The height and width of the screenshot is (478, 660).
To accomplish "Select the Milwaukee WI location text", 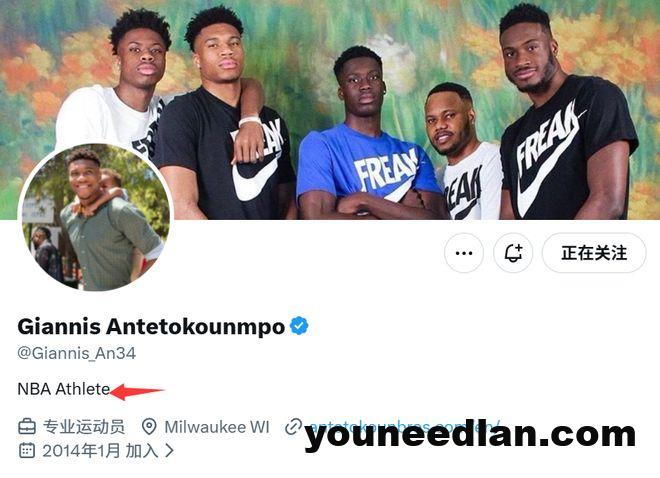I will (x=217, y=427).
